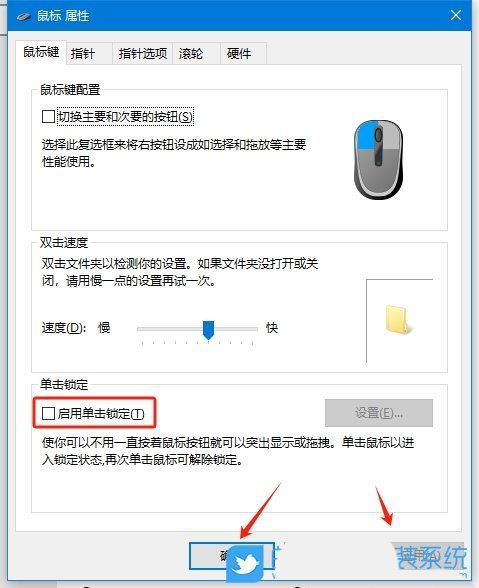Select the 鼠标键 tab
Screen dimensions: 479x588
[41, 52]
